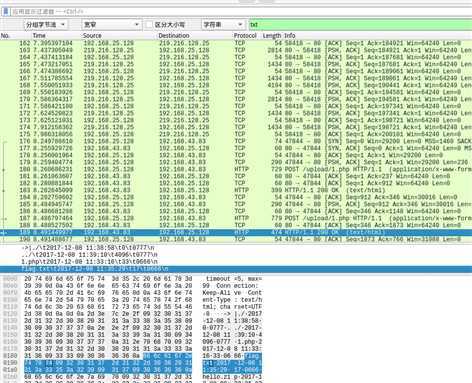The width and height of the screenshot is (472, 383).
Task: Open the 分组字节流 search scope dropdown
Action: [46, 25]
